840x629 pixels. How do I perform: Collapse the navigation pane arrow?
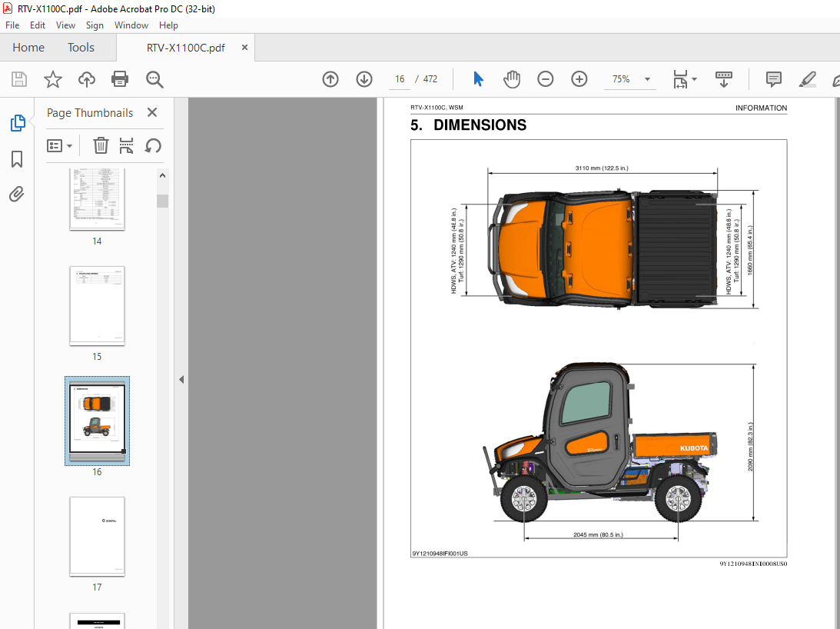point(181,380)
